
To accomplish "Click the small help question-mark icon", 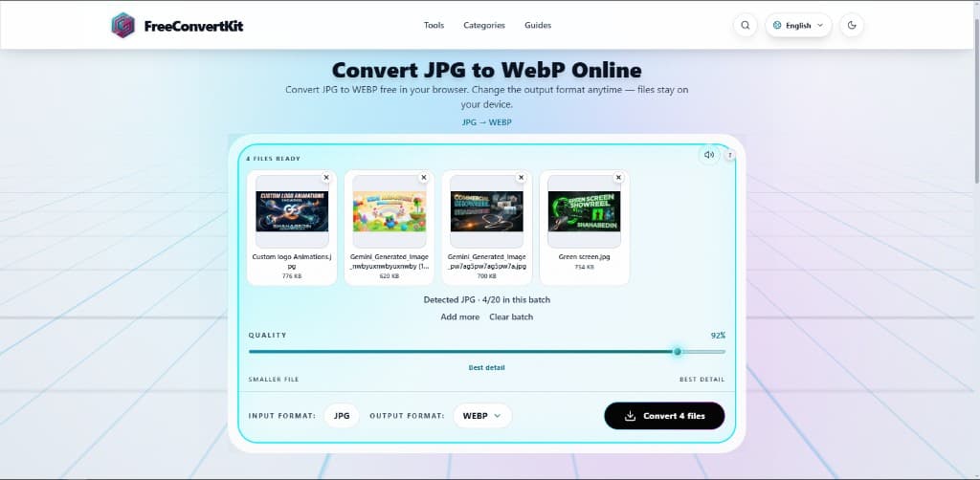I will tap(730, 155).
